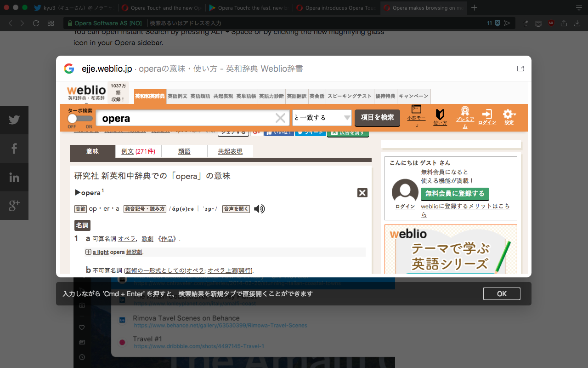Share page via LinkedIn sidebar icon
This screenshot has width=588, height=368.
[x=14, y=177]
